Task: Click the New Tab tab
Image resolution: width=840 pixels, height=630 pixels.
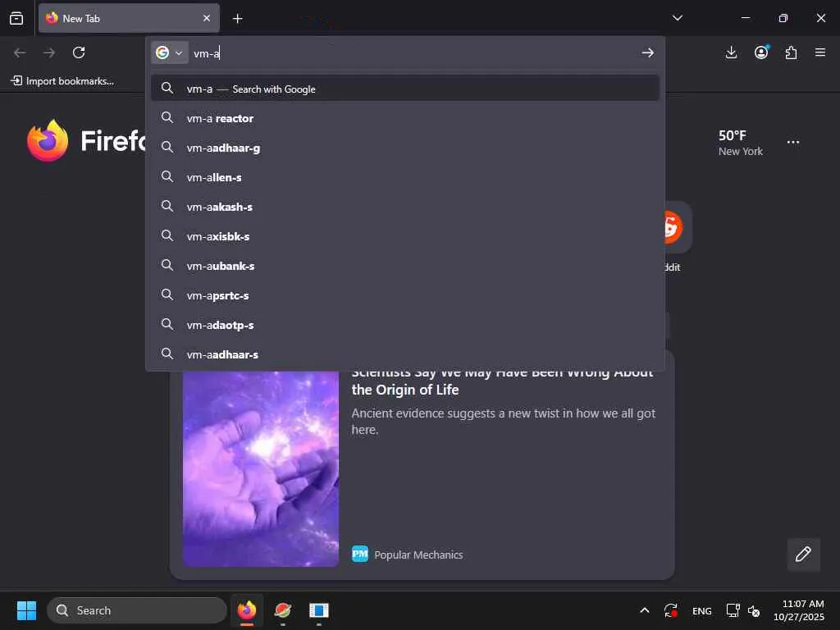Action: tap(129, 18)
